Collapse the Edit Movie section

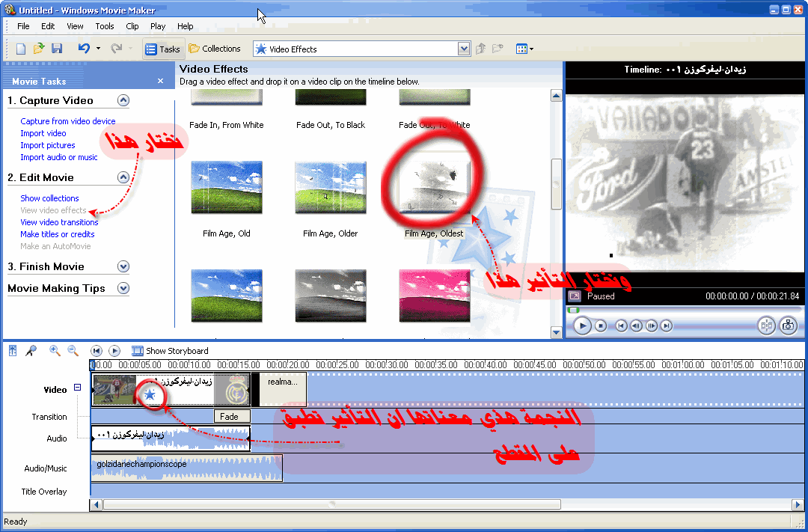pos(123,177)
